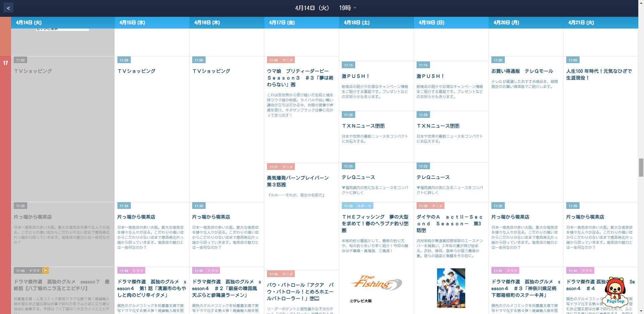The image size is (644, 314).
Task: Select the 4月18日 (土) column header
Action: pyautogui.click(x=357, y=23)
